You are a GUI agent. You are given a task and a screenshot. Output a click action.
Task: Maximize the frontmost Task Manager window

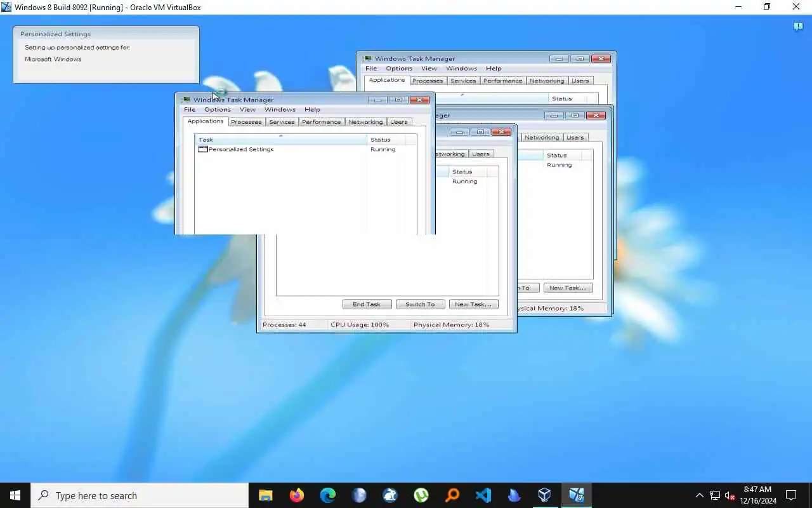(x=398, y=100)
